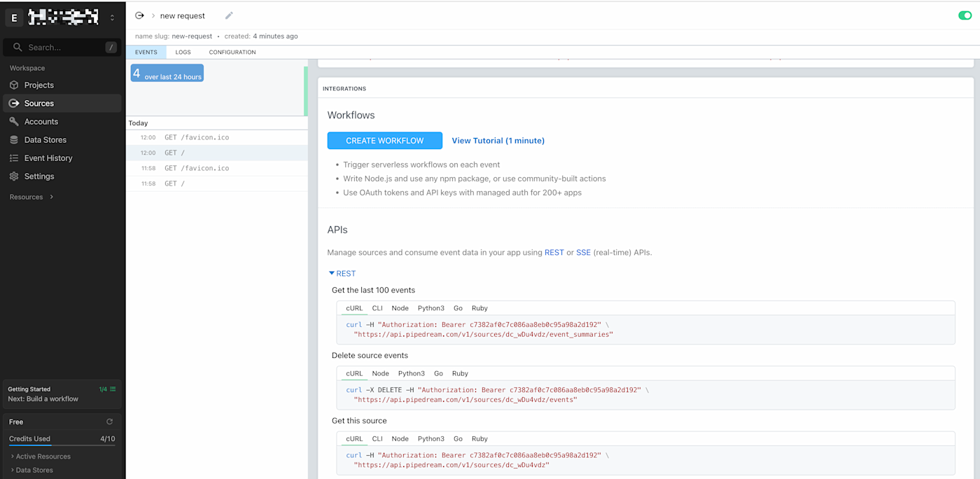Switch to the CONFIGURATION tab

tap(232, 52)
